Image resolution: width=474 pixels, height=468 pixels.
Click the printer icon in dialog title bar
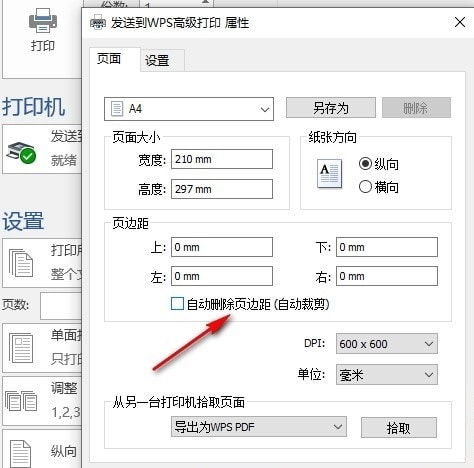(98, 23)
